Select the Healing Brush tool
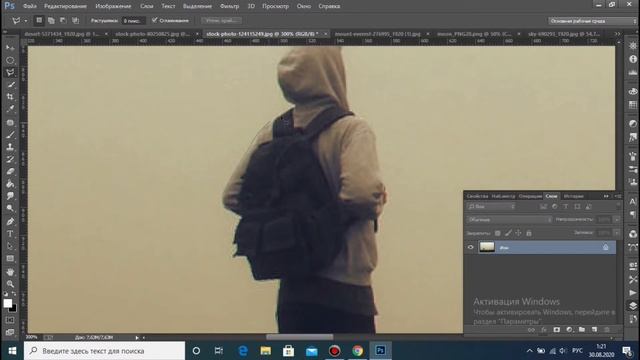This screenshot has height=360, width=640. coord(10,122)
